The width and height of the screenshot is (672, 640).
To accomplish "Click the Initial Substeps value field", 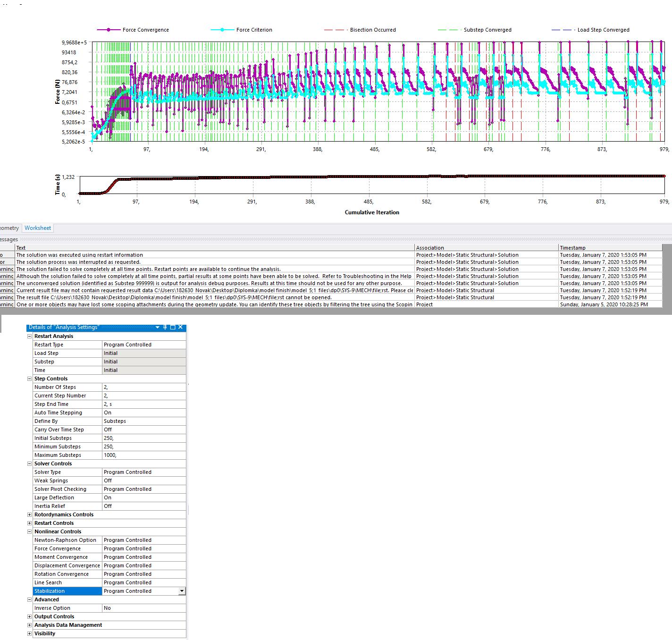I will 144,438.
